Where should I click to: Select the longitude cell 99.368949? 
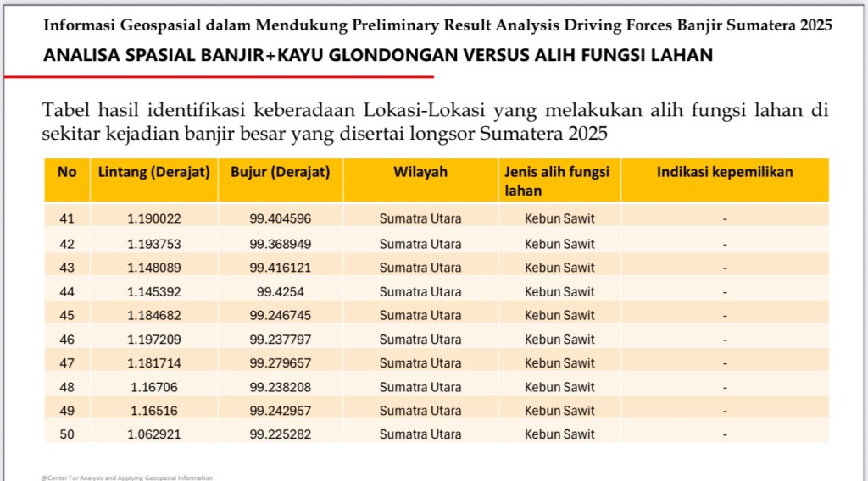click(x=280, y=244)
